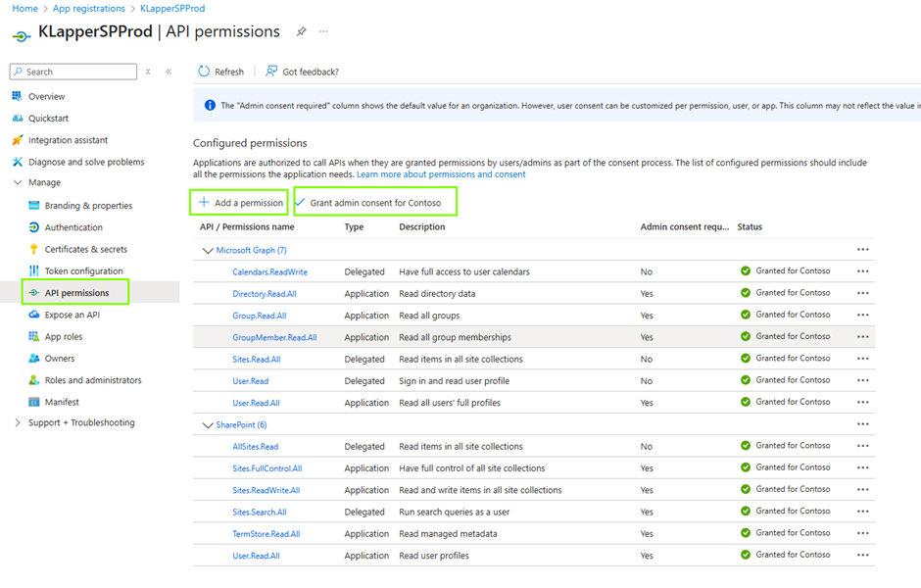Click the Refresh icon in the toolbar
Viewport: 921px width, 588px height.
click(x=204, y=72)
